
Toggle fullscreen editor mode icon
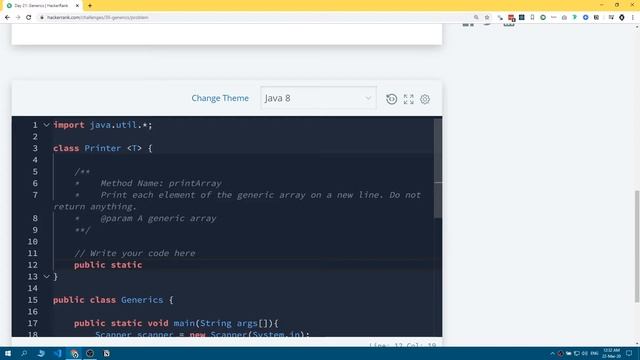coord(409,99)
